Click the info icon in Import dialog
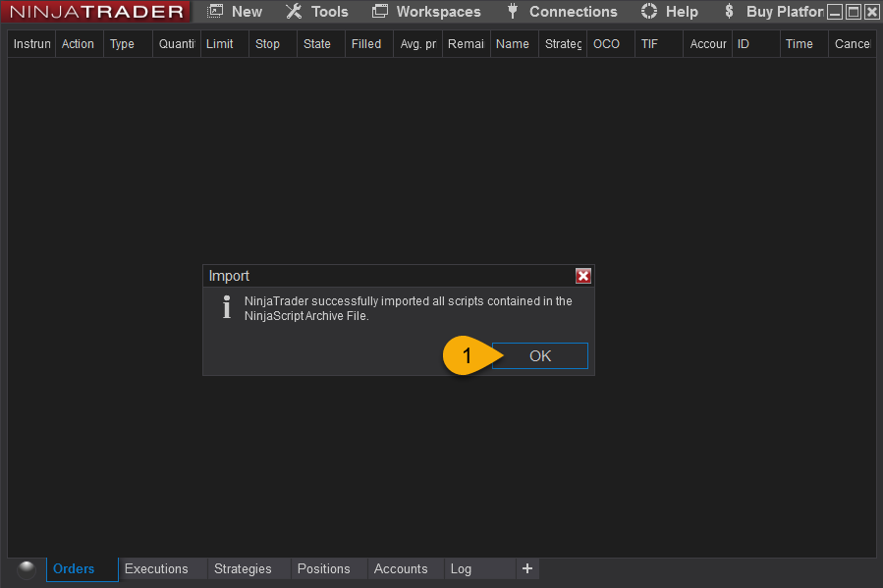 point(226,307)
